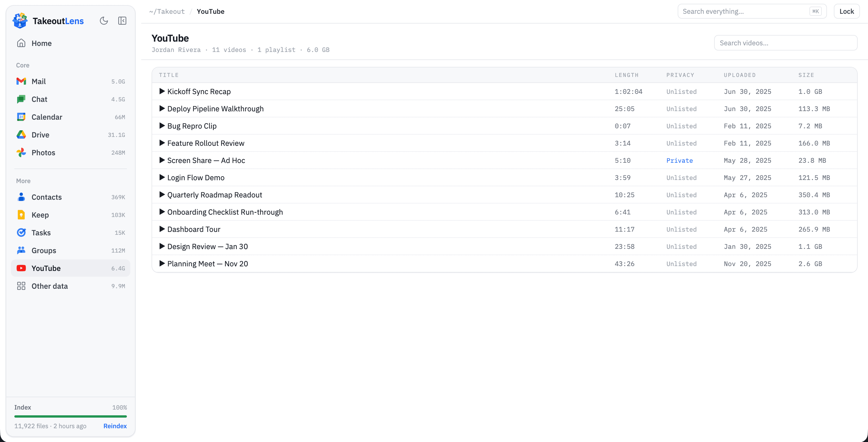Click the Jan 30, 2025 upload date
The height and width of the screenshot is (442, 868).
coord(748,247)
